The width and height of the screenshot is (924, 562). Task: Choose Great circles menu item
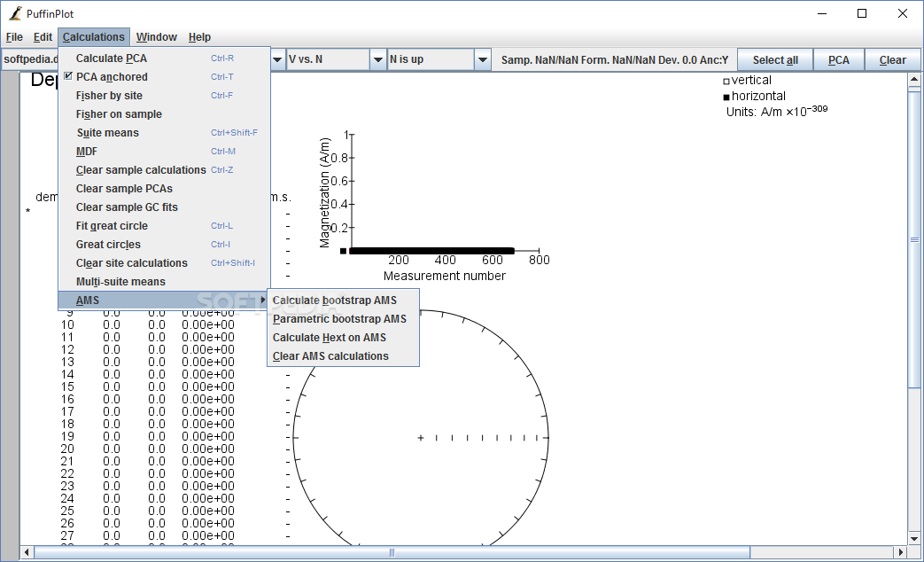coord(165,244)
